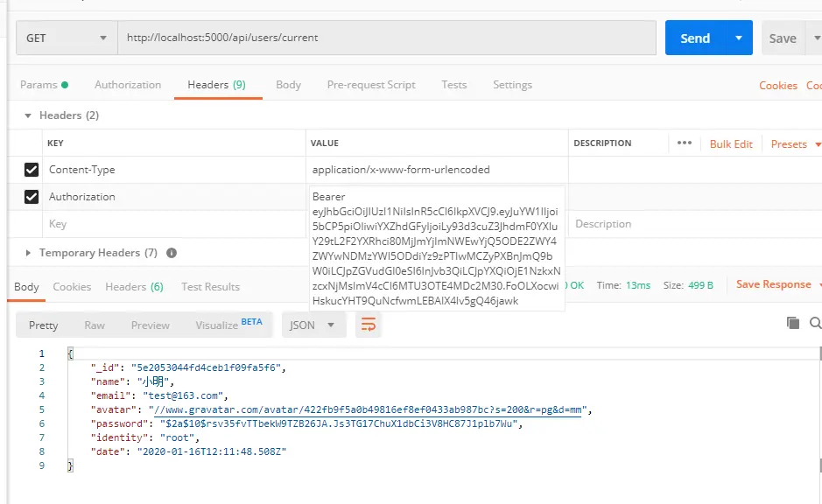Open the response Headers (6) tab
The image size is (822, 504).
[x=134, y=287]
